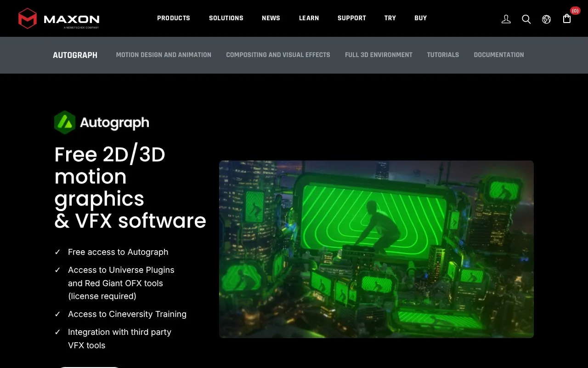Go to Motion Design and Animation section
The image size is (588, 368).
pos(164,55)
